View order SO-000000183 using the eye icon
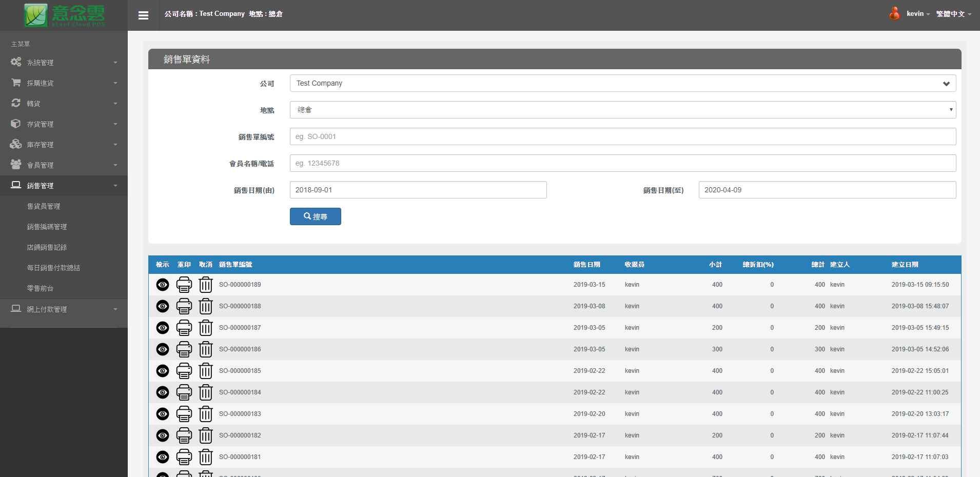Viewport: 980px width, 477px height. [x=163, y=414]
